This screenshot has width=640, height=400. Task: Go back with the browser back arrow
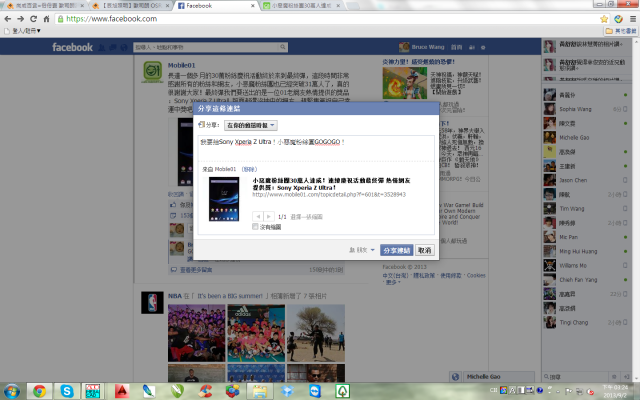click(8, 19)
